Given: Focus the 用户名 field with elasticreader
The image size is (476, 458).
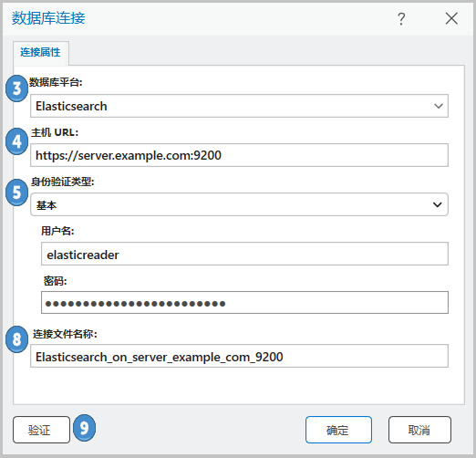Looking at the screenshot, I should (x=244, y=254).
